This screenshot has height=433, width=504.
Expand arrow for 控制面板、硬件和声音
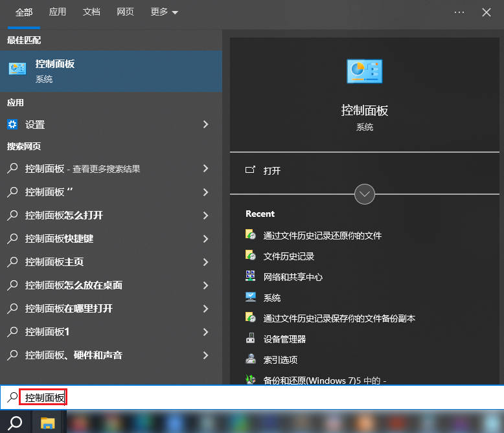point(206,355)
